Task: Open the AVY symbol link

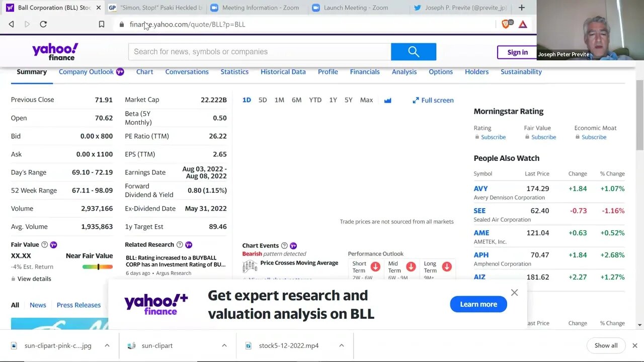Action: pos(480,189)
